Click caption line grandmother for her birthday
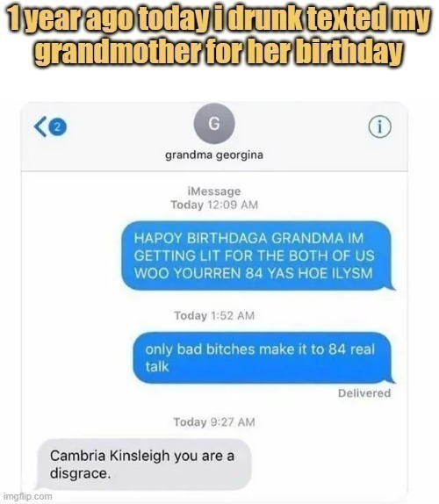Viewport: 439px width, 504px height. (219, 53)
